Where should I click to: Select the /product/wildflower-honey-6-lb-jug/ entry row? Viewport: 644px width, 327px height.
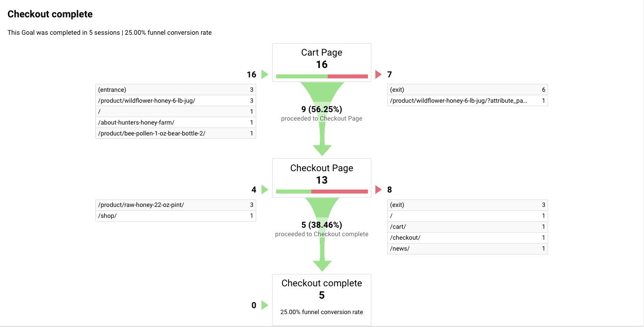pyautogui.click(x=176, y=101)
